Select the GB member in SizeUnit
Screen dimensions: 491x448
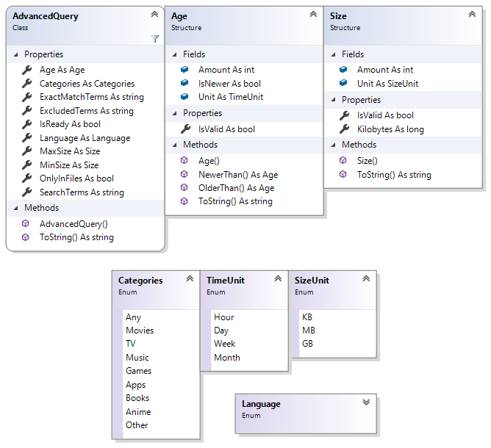[308, 344]
